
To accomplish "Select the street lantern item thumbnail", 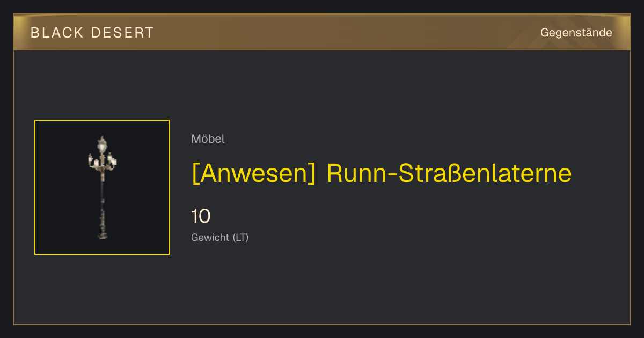I will (x=102, y=187).
